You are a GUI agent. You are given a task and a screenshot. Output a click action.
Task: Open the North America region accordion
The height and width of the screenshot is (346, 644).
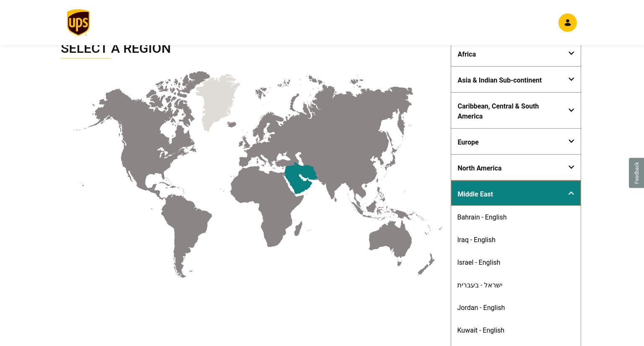pyautogui.click(x=516, y=168)
